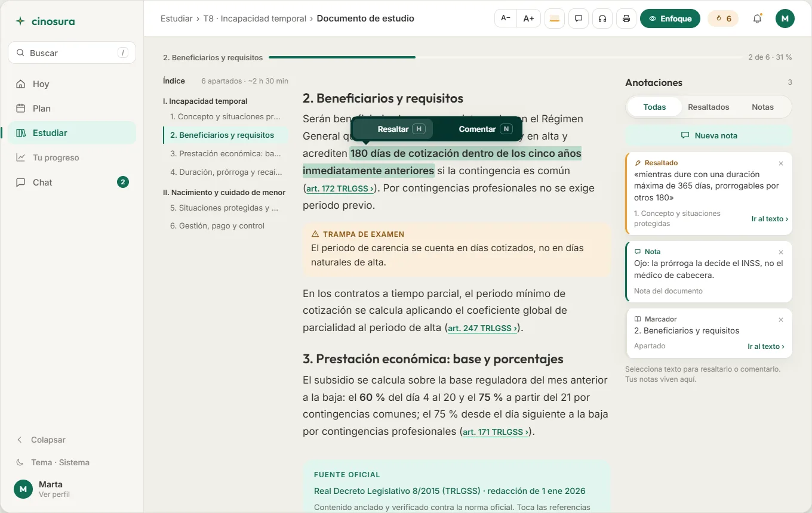Click the M avatar in the top bar
The width and height of the screenshot is (812, 513).
pyautogui.click(x=785, y=18)
